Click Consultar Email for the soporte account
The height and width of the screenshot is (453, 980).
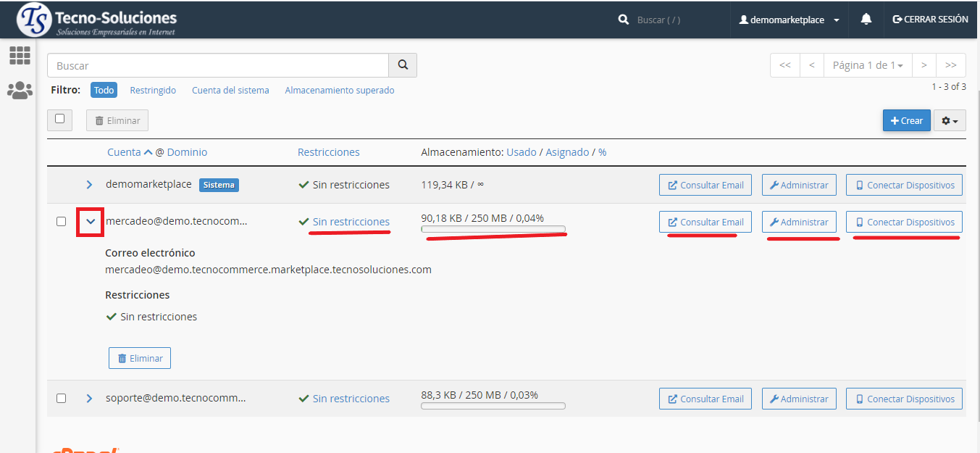(705, 398)
